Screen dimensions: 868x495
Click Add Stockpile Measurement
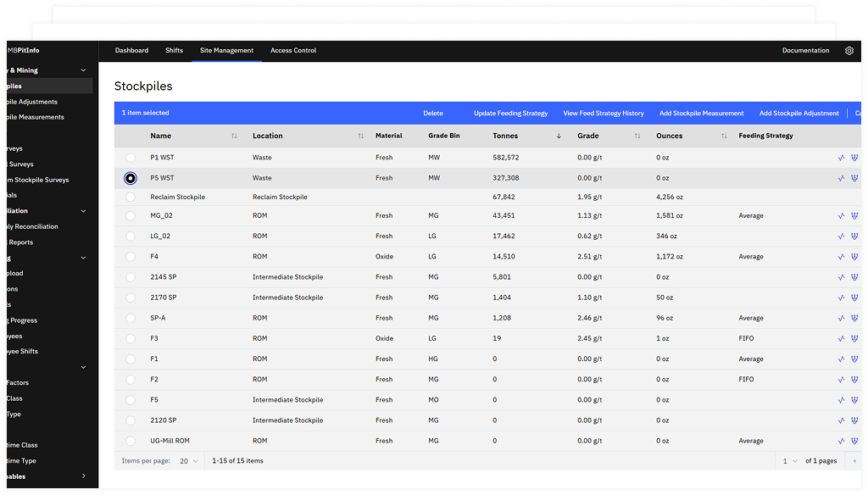pos(701,113)
